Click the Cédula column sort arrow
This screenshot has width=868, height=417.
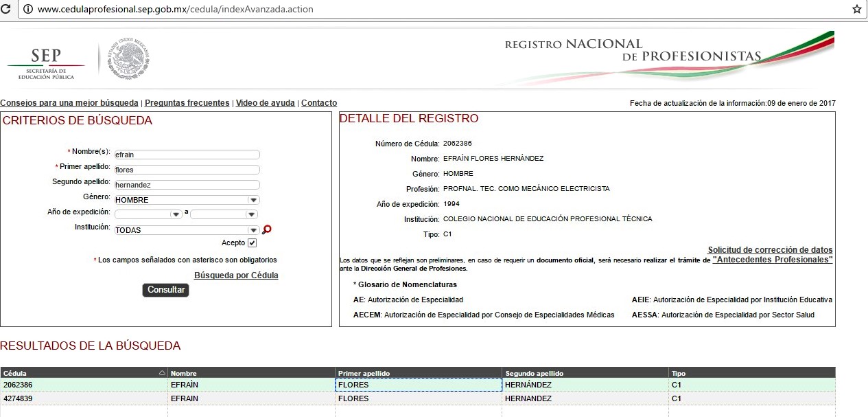[x=162, y=373]
